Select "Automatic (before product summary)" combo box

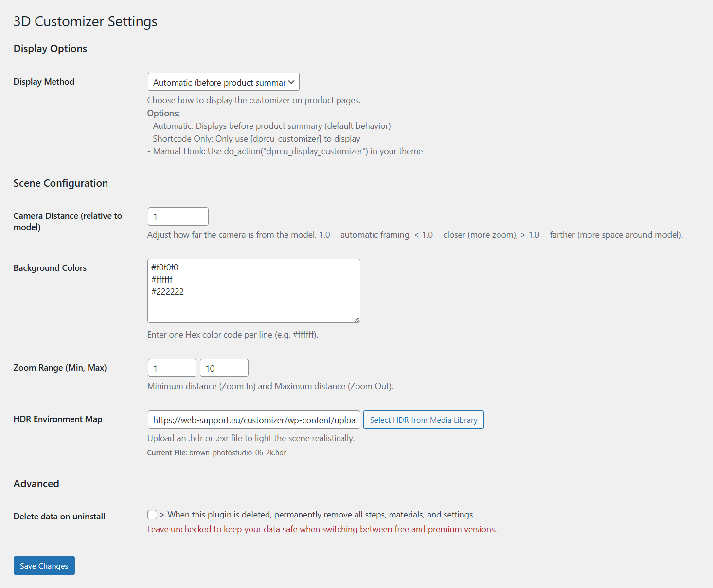(x=223, y=82)
